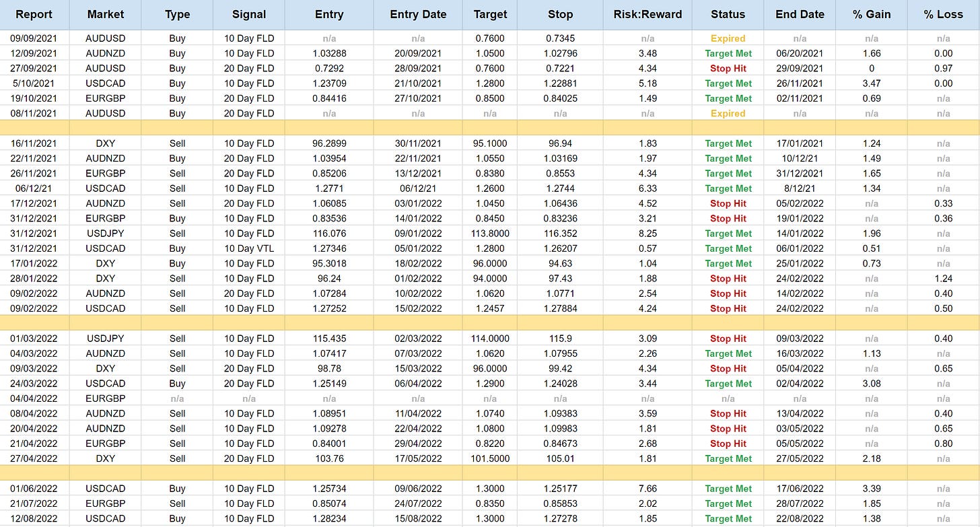Click the Stop column header
Image resolution: width=980 pixels, height=527 pixels.
tap(560, 14)
